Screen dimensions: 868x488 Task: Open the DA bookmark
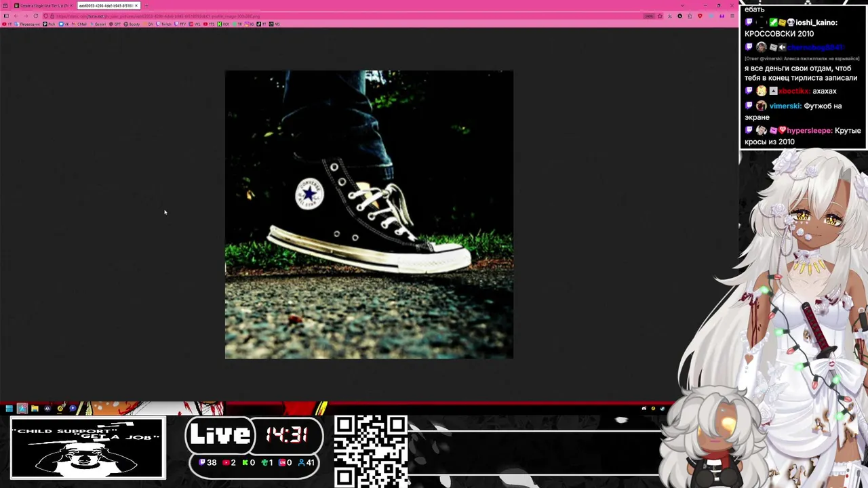(149, 24)
